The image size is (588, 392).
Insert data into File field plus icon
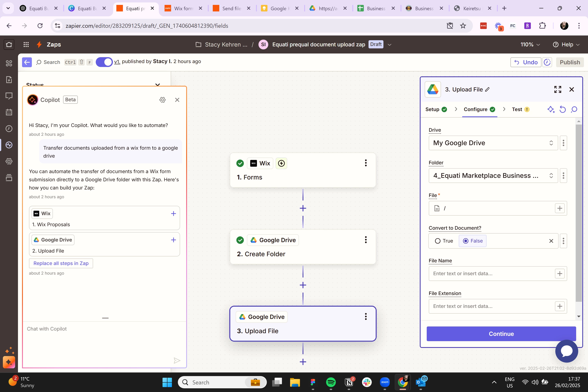(560, 208)
